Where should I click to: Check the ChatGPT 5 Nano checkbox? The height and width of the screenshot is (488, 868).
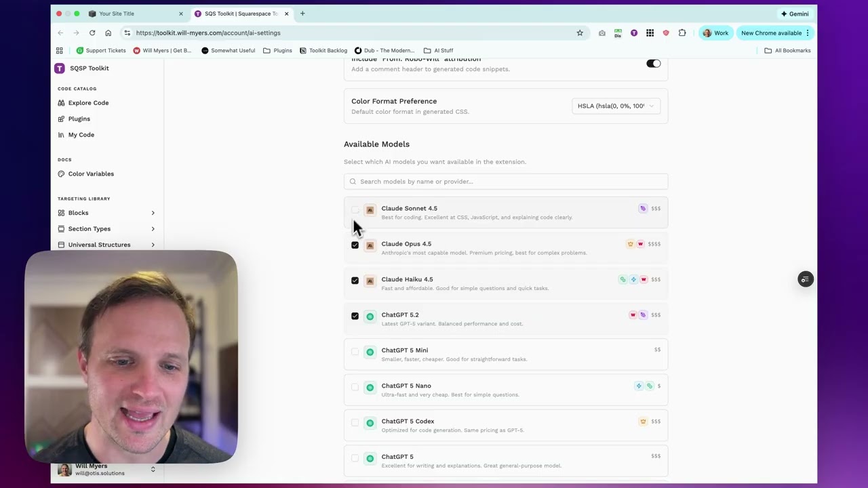(355, 387)
